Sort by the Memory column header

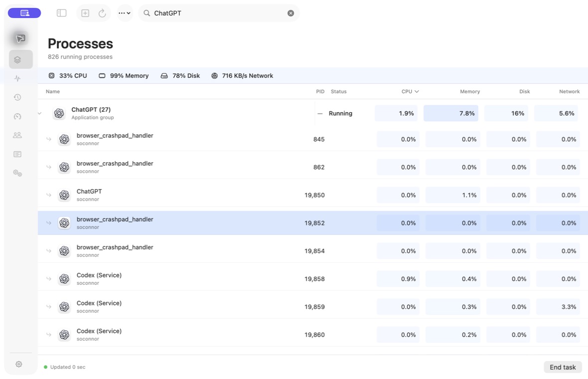470,92
